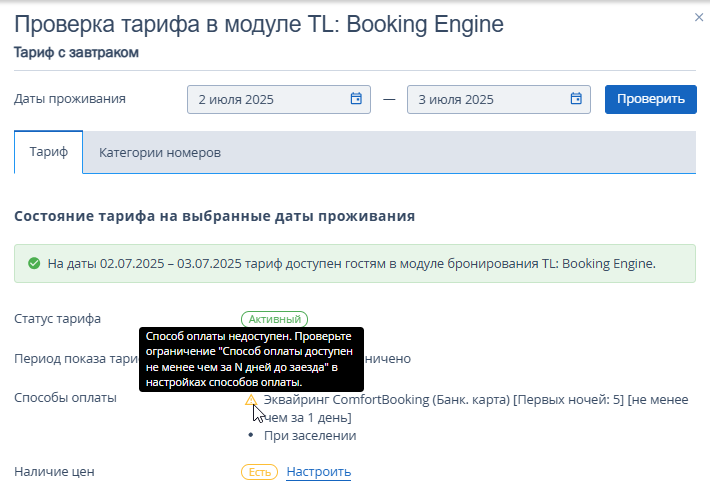Click the check-in date field 2 июля 2025
The width and height of the screenshot is (710, 499).
pyautogui.click(x=278, y=99)
